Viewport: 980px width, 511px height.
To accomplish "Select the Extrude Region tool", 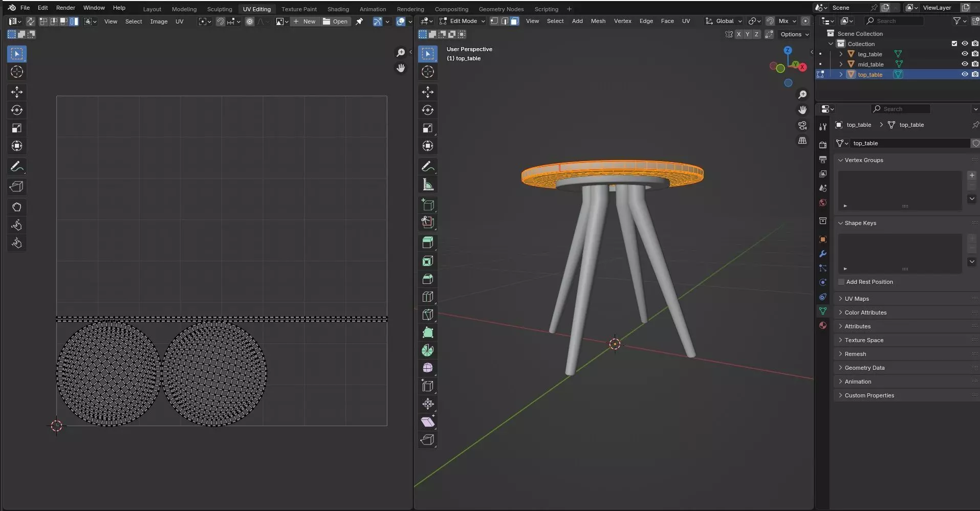I will coord(428,242).
